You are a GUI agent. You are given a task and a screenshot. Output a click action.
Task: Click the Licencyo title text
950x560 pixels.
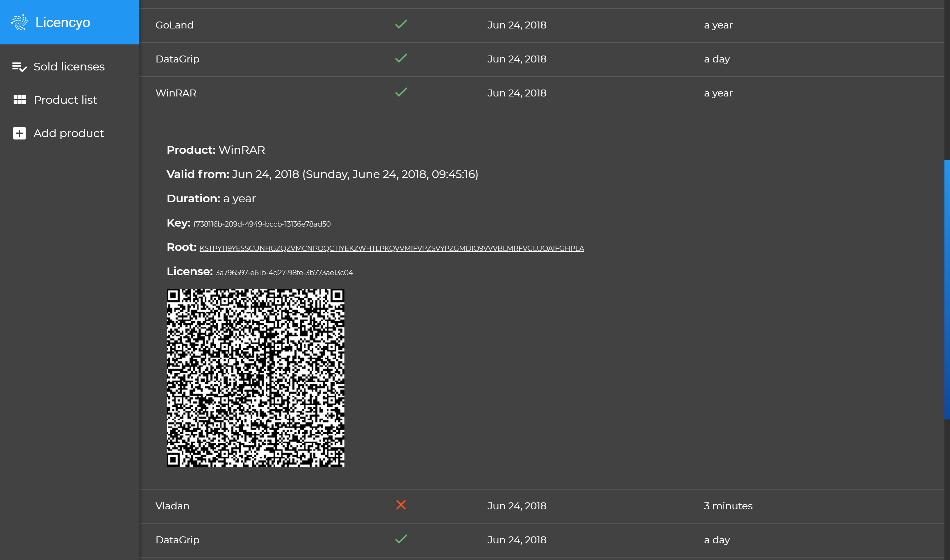tap(63, 22)
